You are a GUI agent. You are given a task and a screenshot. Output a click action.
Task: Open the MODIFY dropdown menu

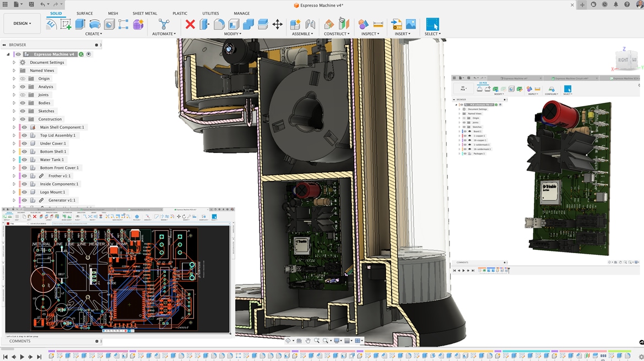[232, 34]
